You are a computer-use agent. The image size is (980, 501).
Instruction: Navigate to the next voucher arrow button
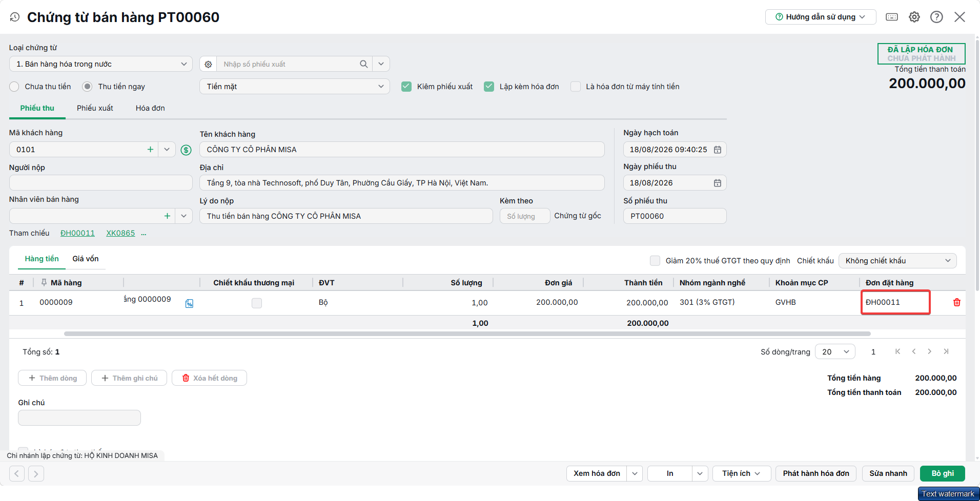pos(36,473)
